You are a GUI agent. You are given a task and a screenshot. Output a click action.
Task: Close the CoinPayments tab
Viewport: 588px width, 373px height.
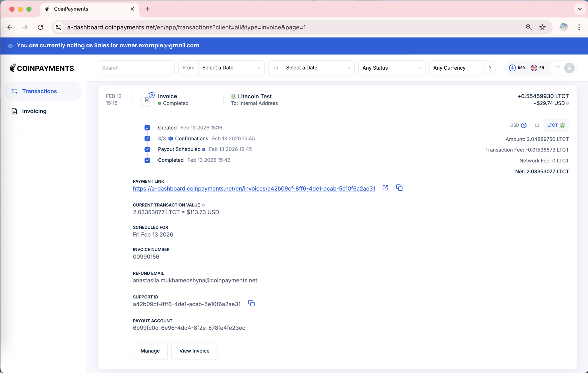point(132,9)
